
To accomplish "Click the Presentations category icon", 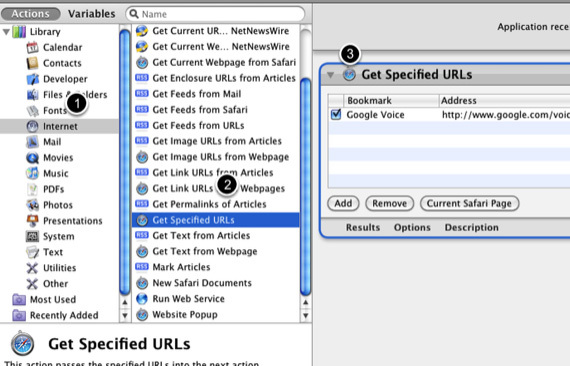I will click(x=32, y=221).
